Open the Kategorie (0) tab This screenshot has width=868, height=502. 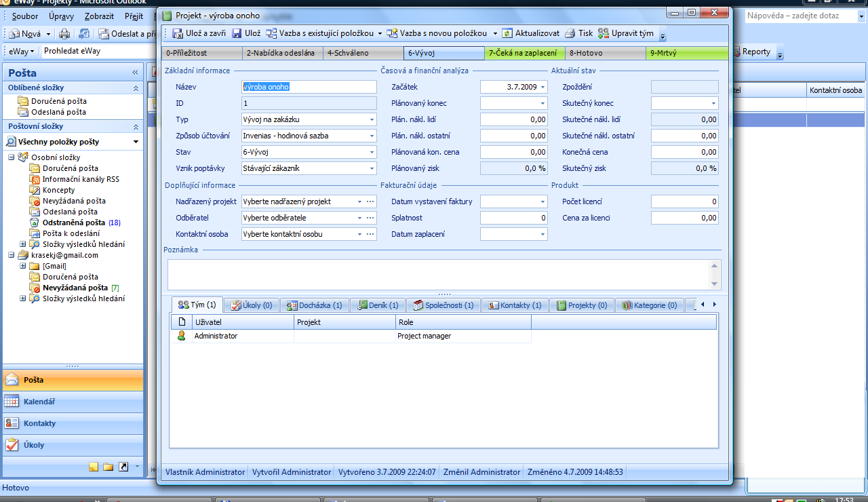pyautogui.click(x=650, y=305)
